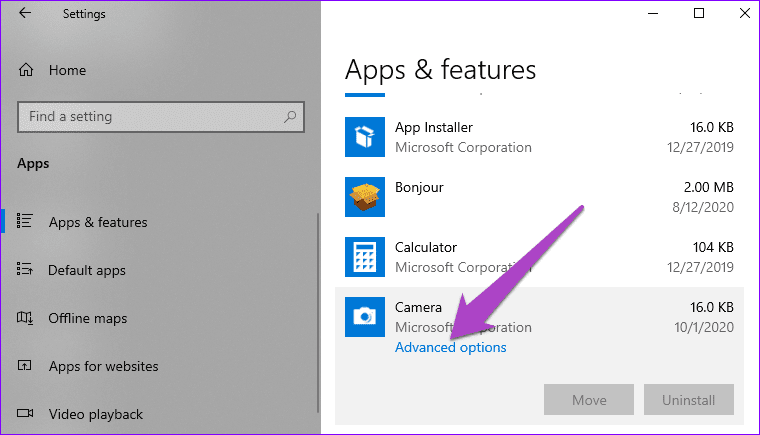The width and height of the screenshot is (760, 435).
Task: Select the Calculator name text
Action: 426,247
